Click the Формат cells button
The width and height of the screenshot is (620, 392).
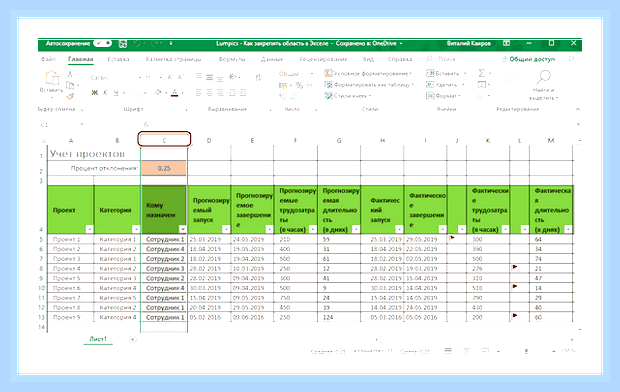pos(443,96)
